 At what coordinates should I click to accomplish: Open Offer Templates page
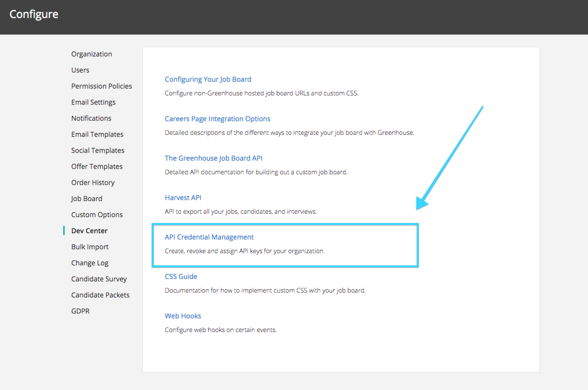point(97,167)
